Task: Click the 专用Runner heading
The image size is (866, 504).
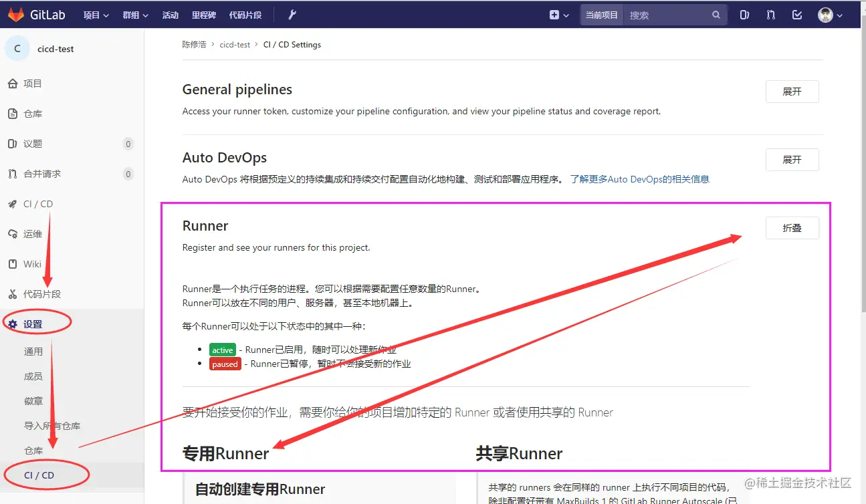Action: (x=225, y=454)
